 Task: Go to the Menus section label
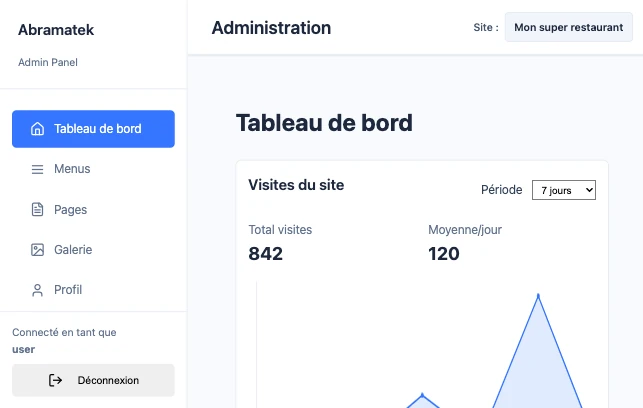click(72, 169)
